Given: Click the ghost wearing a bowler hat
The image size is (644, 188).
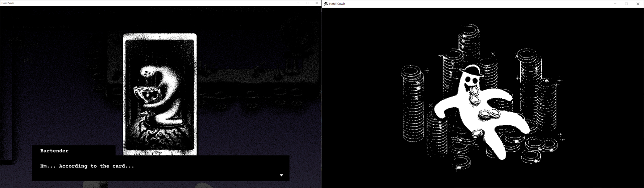Looking at the screenshot, I should tap(482, 112).
